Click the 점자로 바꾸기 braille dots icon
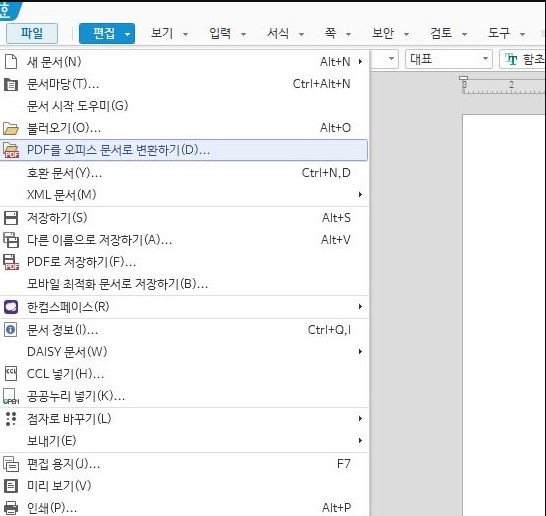546x516 pixels. point(11,419)
